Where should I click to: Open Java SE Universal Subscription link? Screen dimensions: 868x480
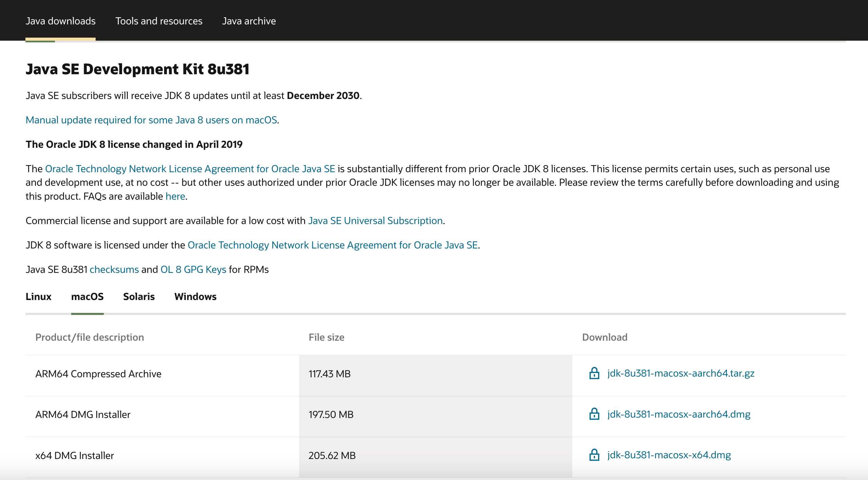pyautogui.click(x=375, y=221)
